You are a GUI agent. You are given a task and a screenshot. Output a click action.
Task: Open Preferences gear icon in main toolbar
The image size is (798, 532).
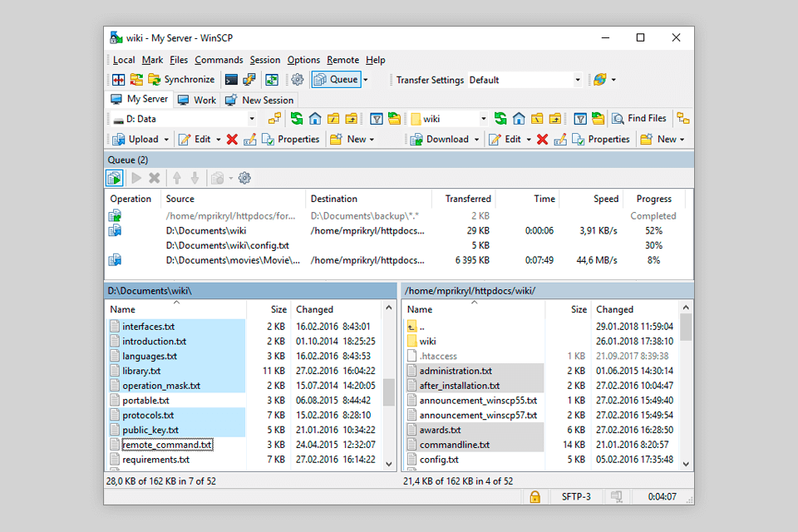tap(297, 80)
